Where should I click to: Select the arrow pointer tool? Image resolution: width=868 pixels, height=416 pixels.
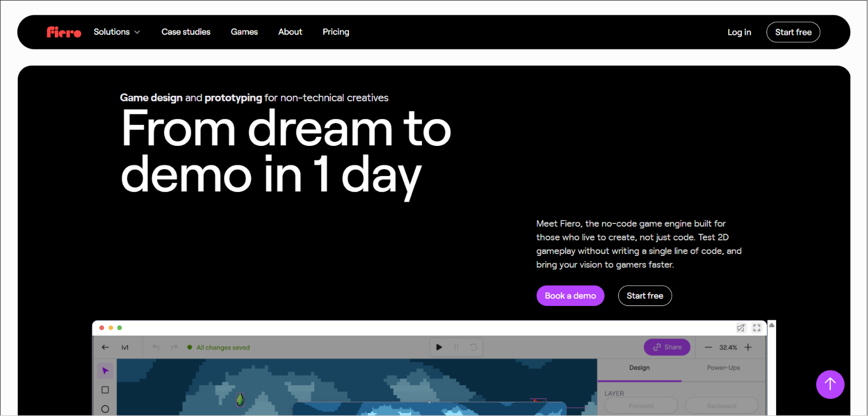pyautogui.click(x=105, y=371)
